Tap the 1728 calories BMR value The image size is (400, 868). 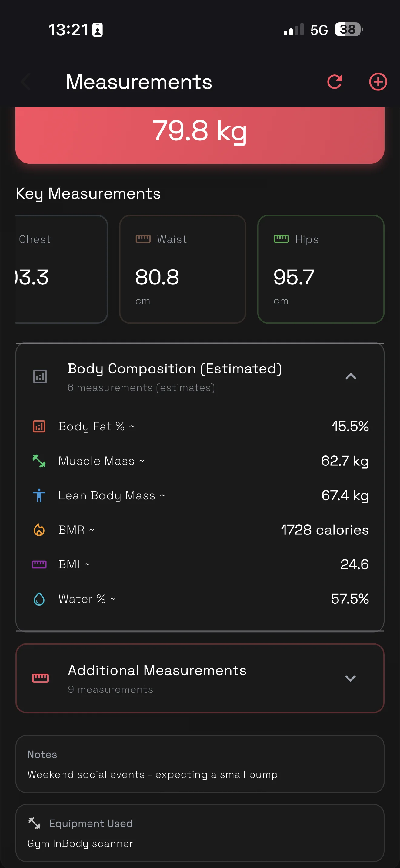tap(325, 530)
